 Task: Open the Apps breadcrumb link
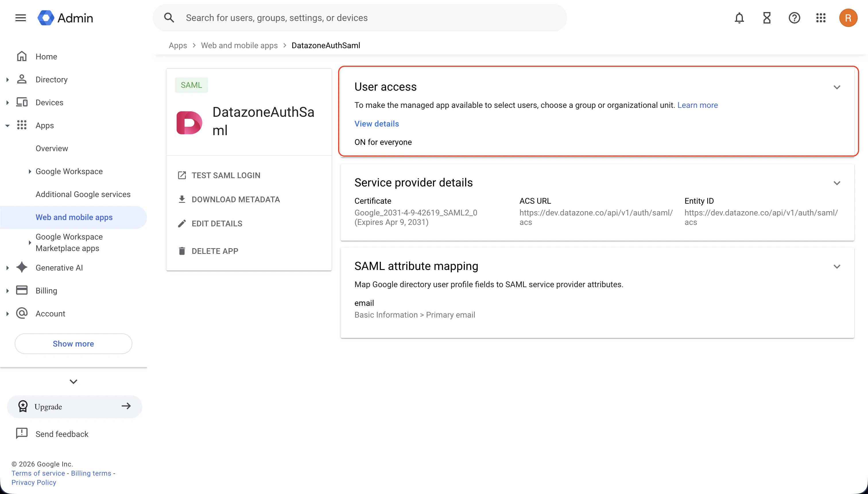click(x=178, y=45)
